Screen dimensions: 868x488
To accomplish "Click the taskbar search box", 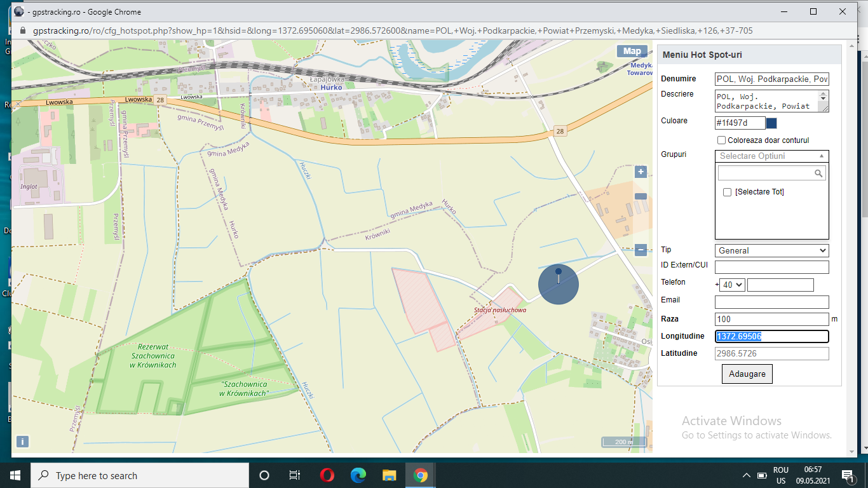I will click(140, 475).
